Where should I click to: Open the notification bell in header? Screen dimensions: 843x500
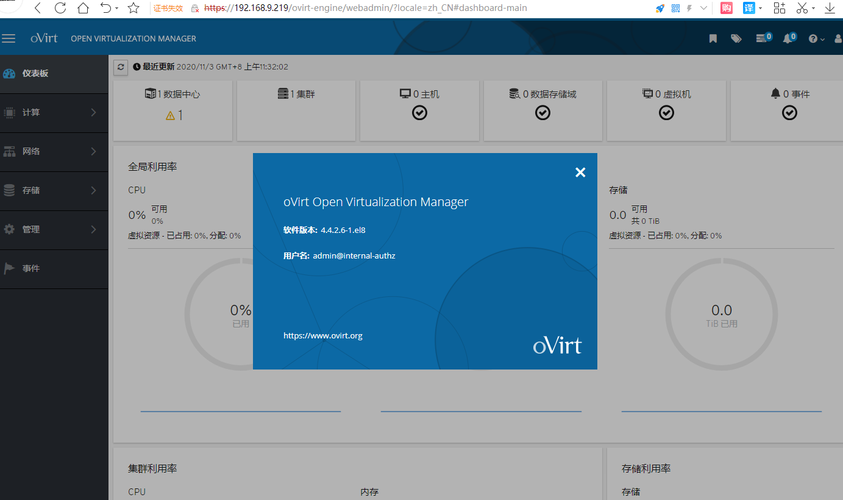coord(789,38)
